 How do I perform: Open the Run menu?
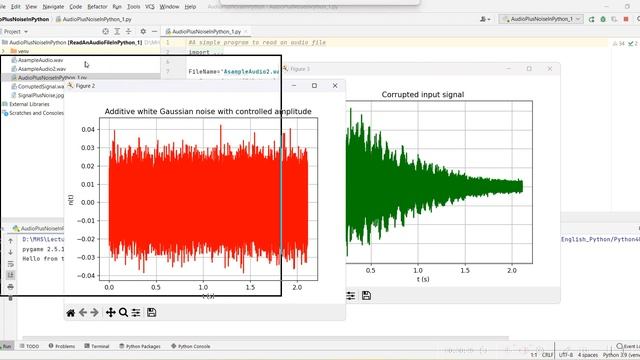click(117, 7)
